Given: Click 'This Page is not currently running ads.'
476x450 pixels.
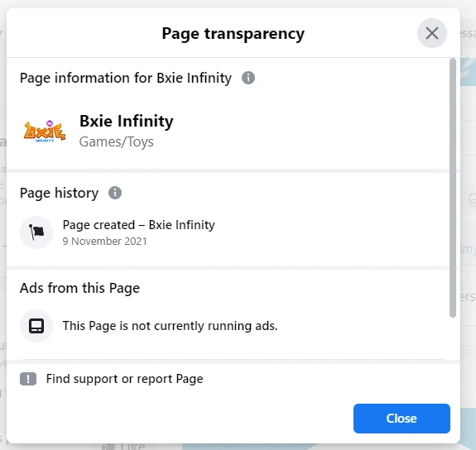Looking at the screenshot, I should click(170, 326).
